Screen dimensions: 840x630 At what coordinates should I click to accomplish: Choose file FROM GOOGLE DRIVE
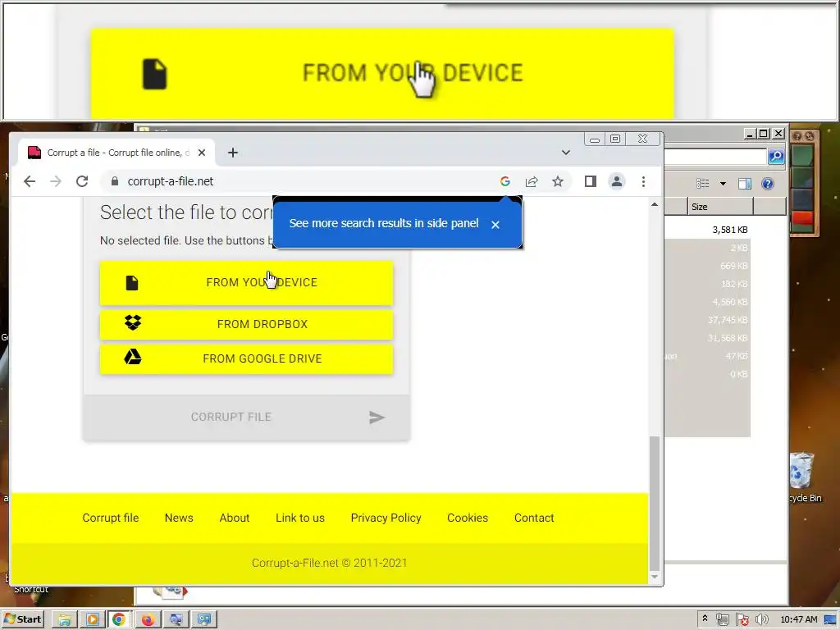coord(246,359)
